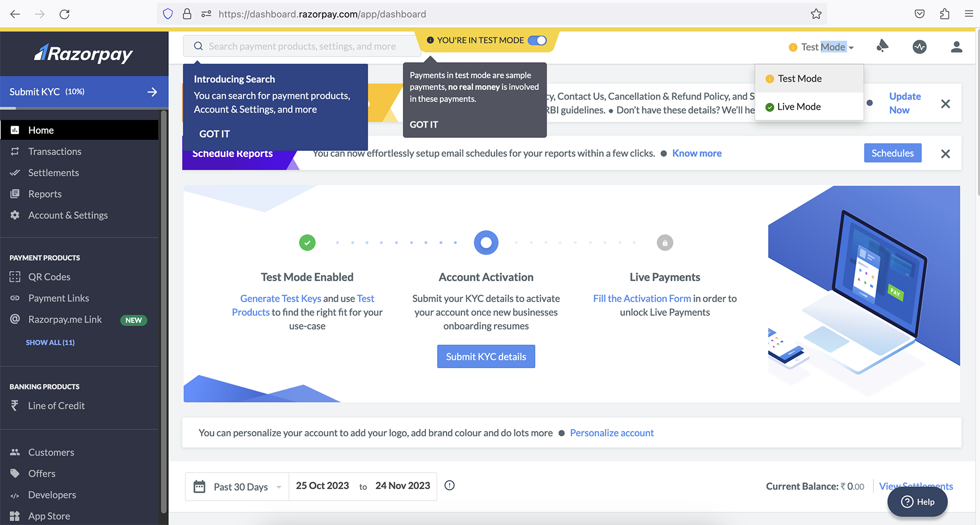This screenshot has height=525, width=980.
Task: Select Live Mode in the mode dropdown
Action: pyautogui.click(x=809, y=107)
